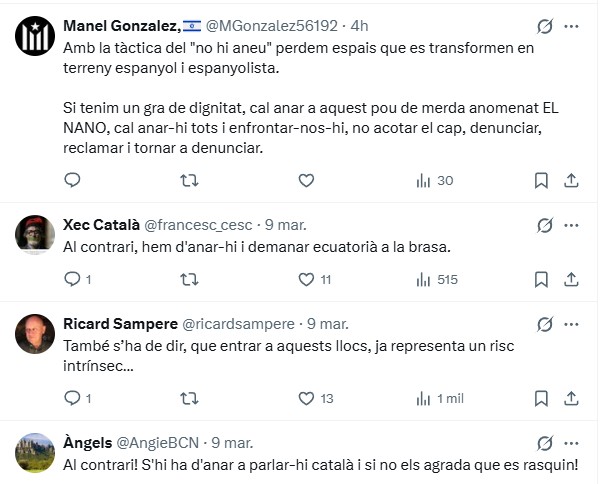611x484 pixels.
Task: Bookmark Manel Gonzalez's tweet
Action: click(541, 180)
